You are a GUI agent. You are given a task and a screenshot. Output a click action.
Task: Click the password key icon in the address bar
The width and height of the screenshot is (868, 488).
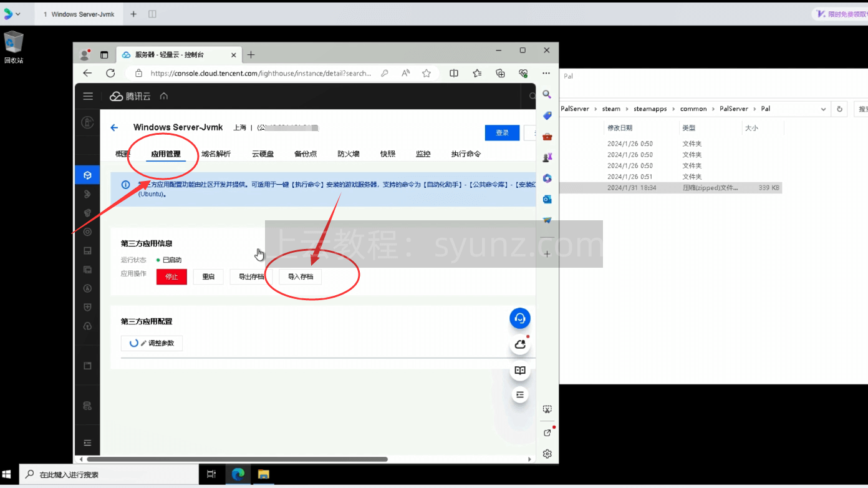click(385, 73)
